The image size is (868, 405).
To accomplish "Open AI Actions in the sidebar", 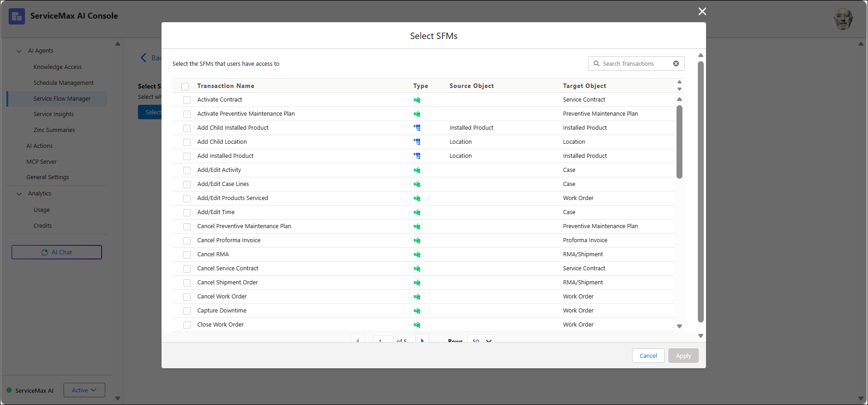I will point(39,146).
